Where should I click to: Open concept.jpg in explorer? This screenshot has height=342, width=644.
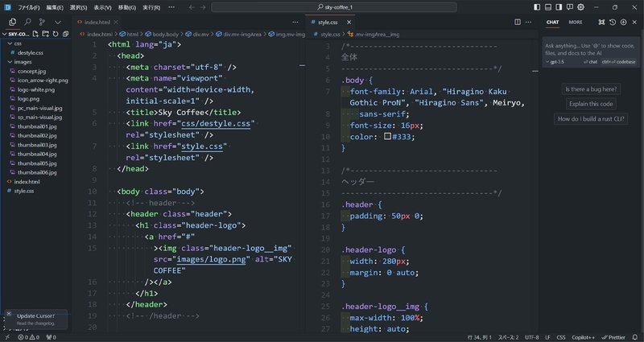click(31, 71)
